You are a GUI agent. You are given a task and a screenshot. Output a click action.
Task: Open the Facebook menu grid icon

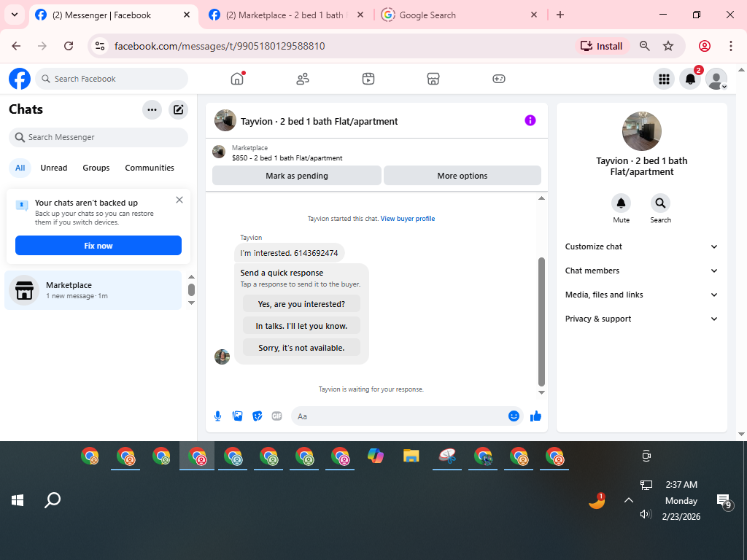[x=664, y=79]
